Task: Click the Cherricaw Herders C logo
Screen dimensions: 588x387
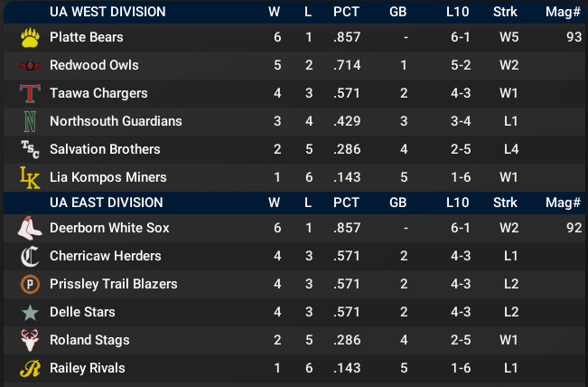Action: tap(30, 257)
